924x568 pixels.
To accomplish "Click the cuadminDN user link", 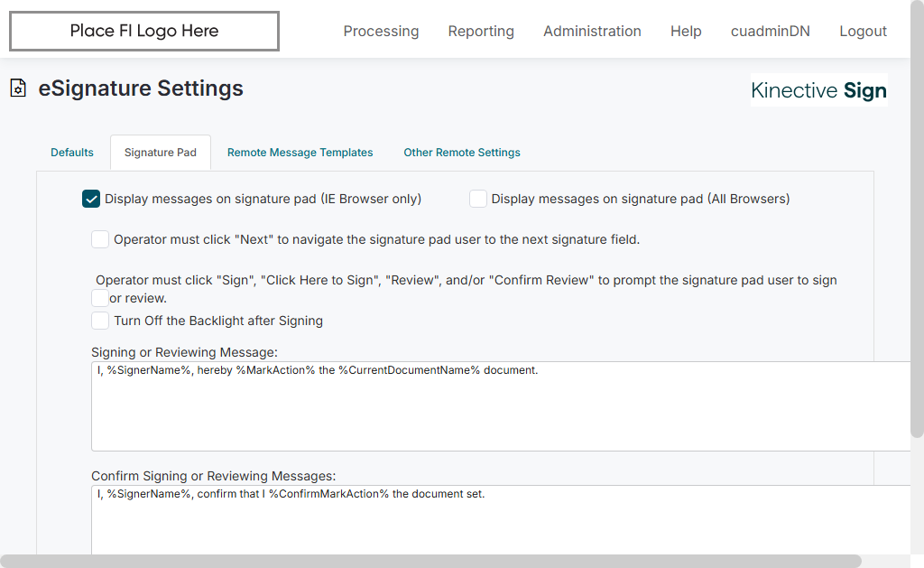I will point(770,32).
